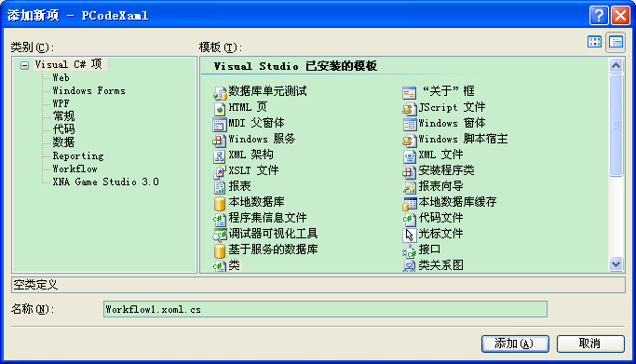The width and height of the screenshot is (636, 364).
Task: Select the Reporting category
Action: [x=78, y=155]
